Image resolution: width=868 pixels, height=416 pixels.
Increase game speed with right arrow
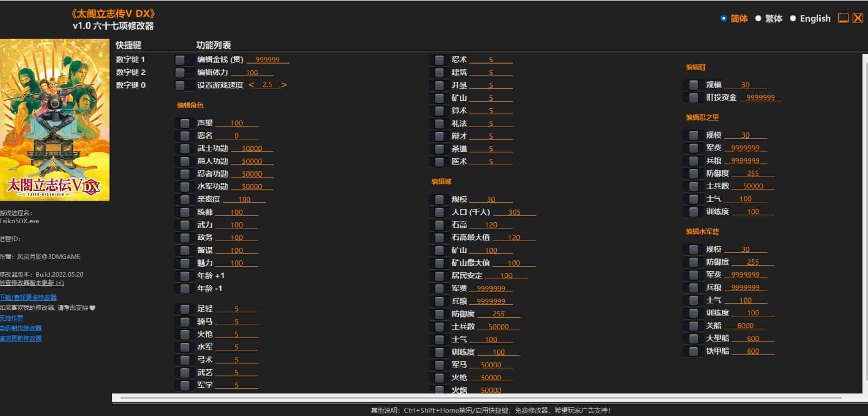pos(284,85)
